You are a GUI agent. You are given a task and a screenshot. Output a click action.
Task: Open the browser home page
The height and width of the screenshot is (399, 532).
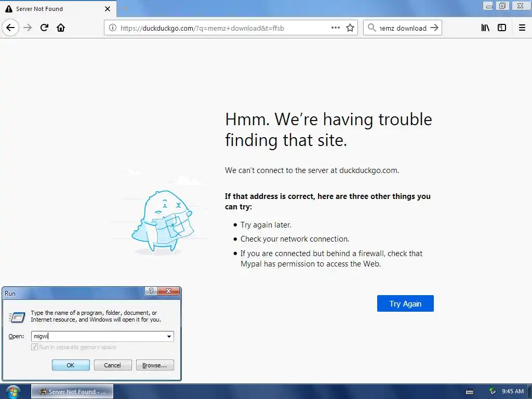tap(61, 28)
